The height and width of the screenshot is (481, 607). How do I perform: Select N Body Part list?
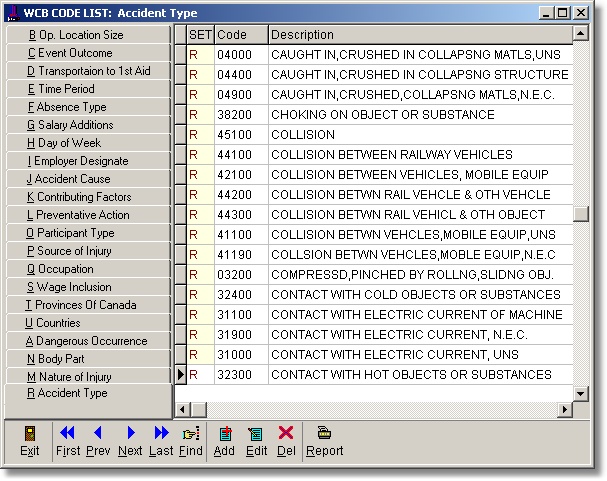(88, 359)
